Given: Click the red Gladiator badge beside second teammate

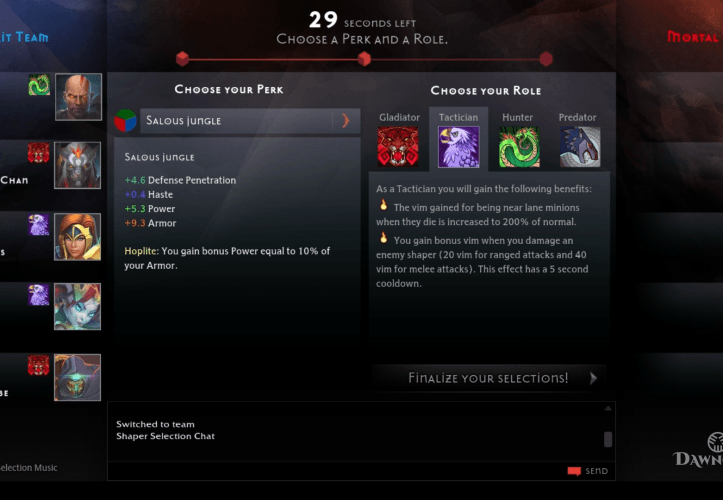Looking at the screenshot, I should point(39,153).
